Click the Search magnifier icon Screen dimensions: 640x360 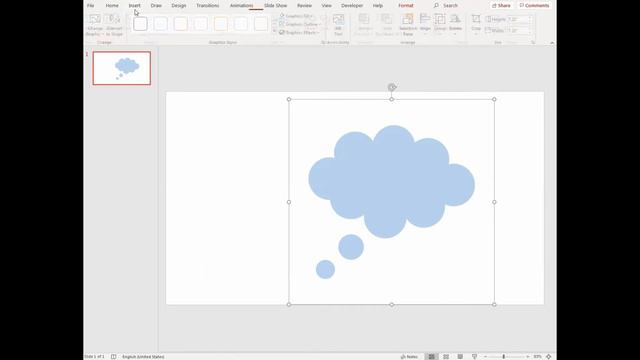436,5
